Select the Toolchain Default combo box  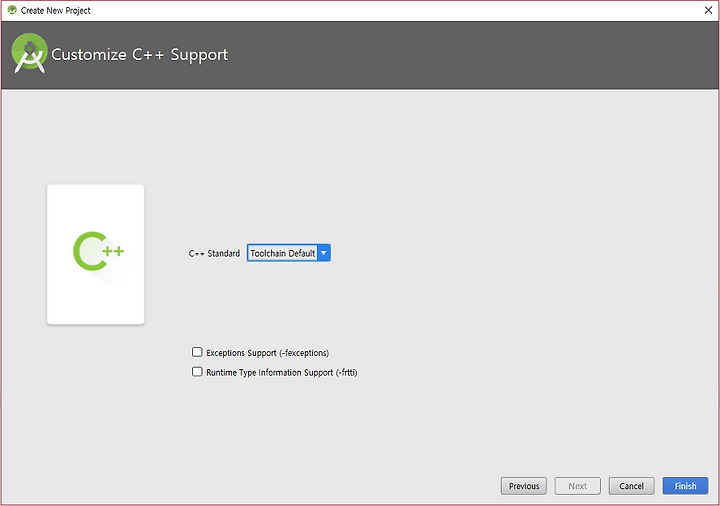(x=289, y=253)
